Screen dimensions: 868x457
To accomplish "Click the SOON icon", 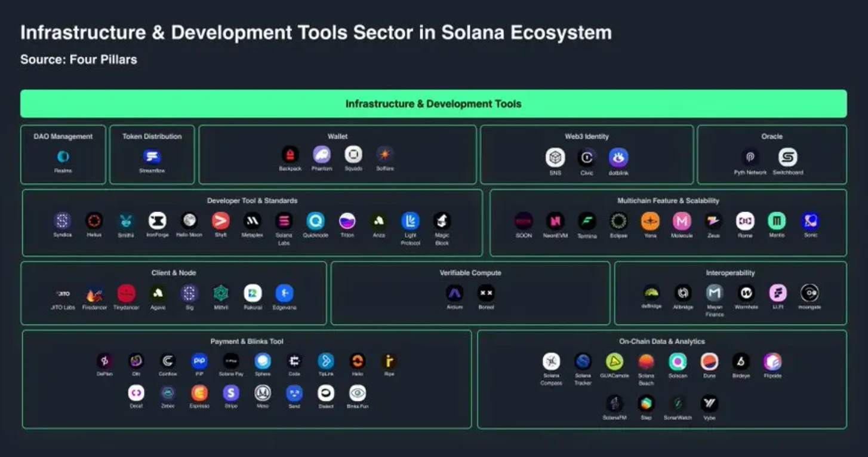I will [x=524, y=221].
